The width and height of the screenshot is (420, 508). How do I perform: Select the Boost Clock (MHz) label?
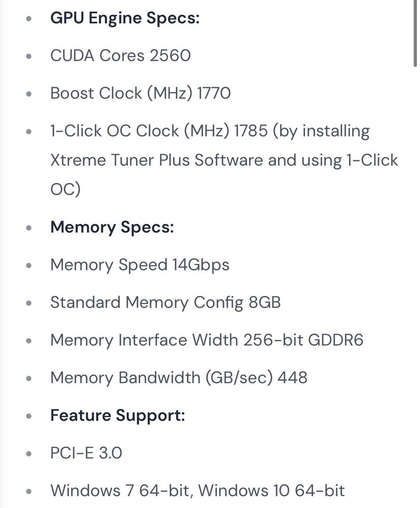[x=121, y=93]
